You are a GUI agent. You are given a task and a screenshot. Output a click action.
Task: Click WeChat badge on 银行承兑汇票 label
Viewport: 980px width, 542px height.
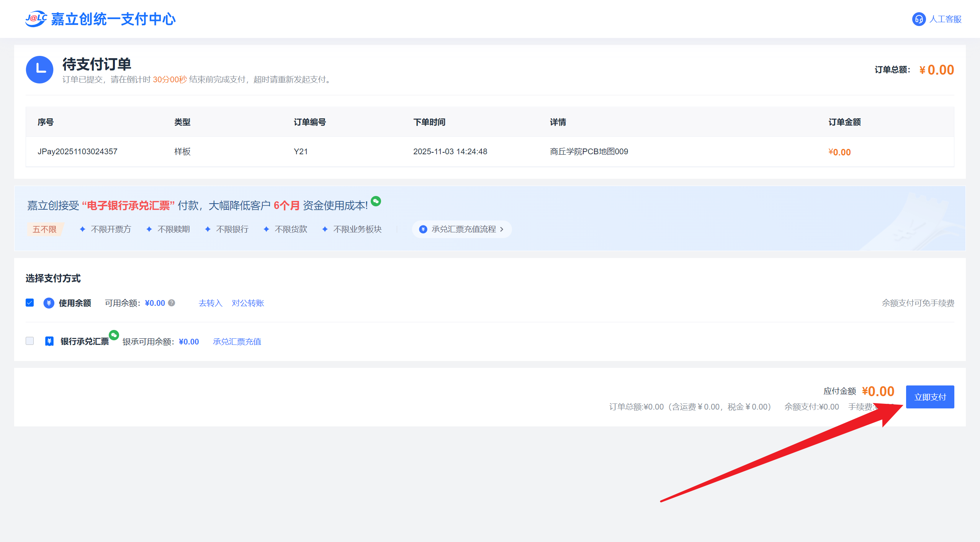[x=114, y=335]
